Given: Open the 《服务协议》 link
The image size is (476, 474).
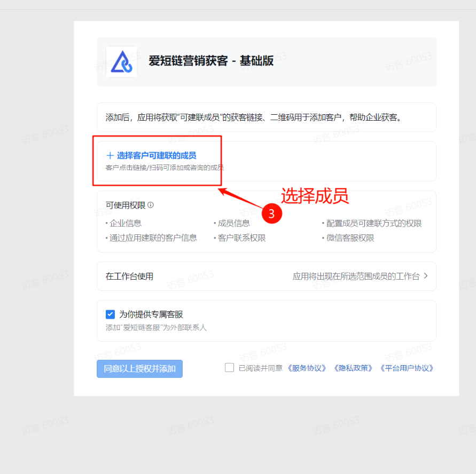Looking at the screenshot, I should tap(307, 368).
